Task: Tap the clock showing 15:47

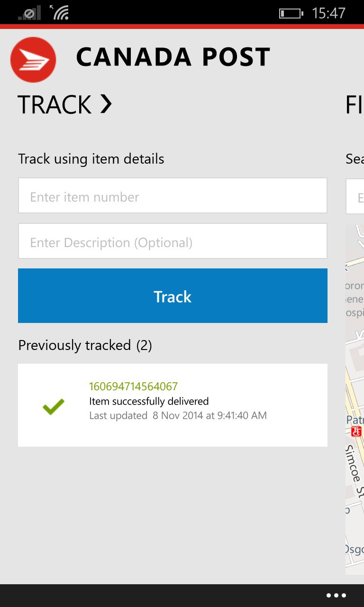Action: tap(328, 13)
